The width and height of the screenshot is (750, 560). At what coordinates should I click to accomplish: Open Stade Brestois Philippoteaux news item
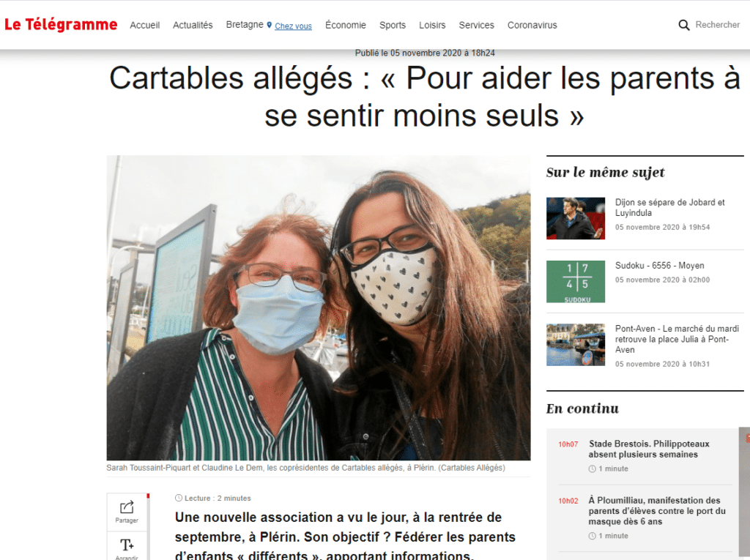(649, 449)
